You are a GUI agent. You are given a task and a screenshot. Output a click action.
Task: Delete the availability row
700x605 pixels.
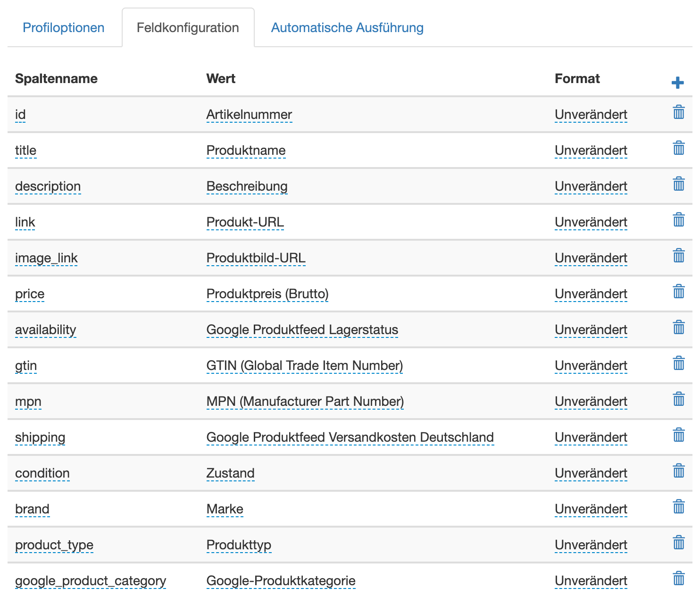679,328
